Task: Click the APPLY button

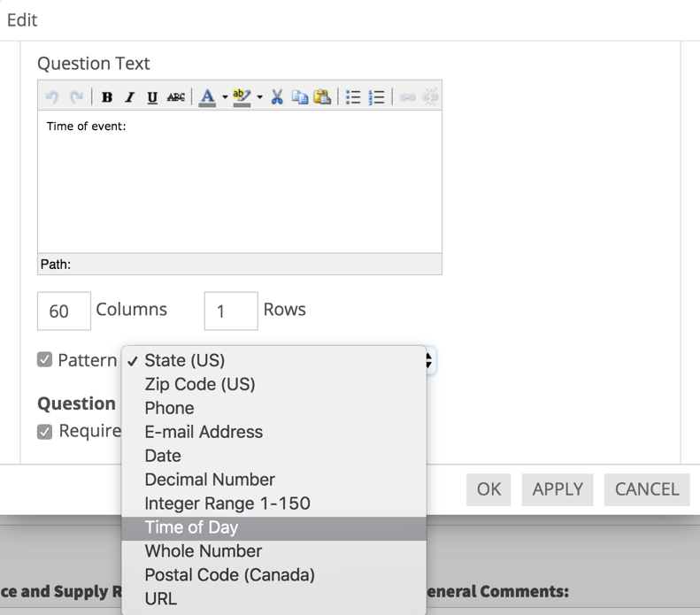Action: [x=558, y=489]
